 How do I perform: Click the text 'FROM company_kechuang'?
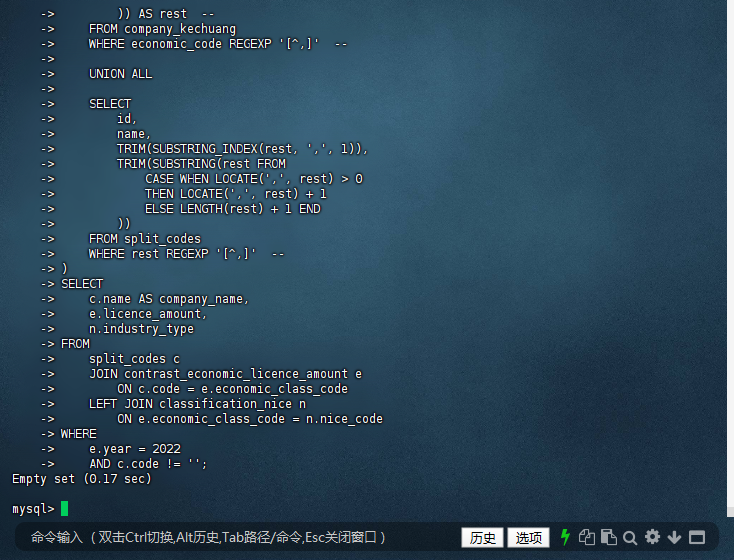tap(162, 29)
